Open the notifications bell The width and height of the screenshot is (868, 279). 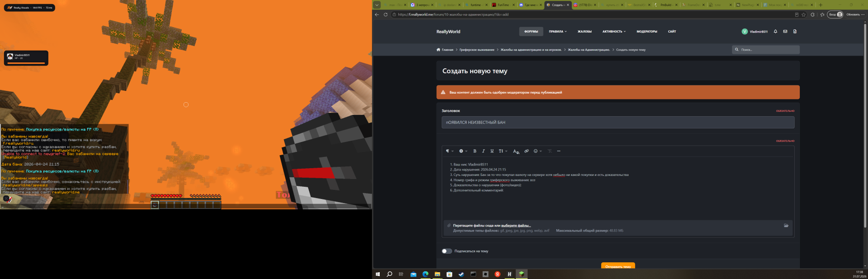click(x=775, y=32)
